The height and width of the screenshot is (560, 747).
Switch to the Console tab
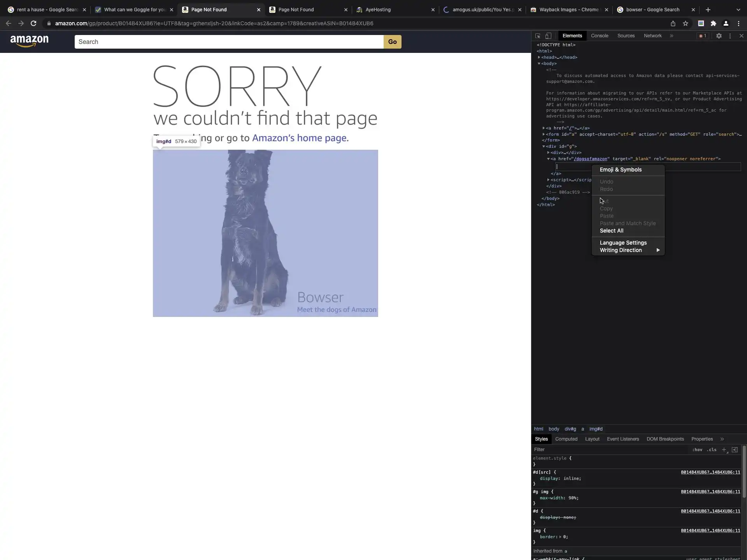[599, 36]
